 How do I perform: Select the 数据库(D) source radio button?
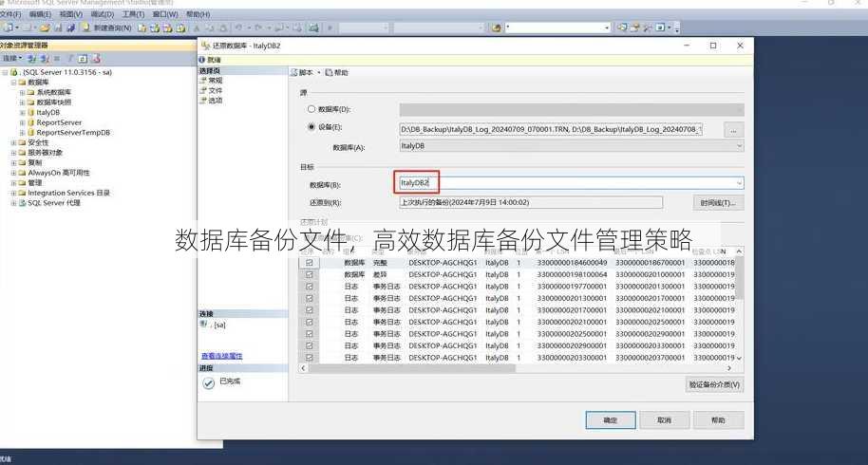pos(311,109)
